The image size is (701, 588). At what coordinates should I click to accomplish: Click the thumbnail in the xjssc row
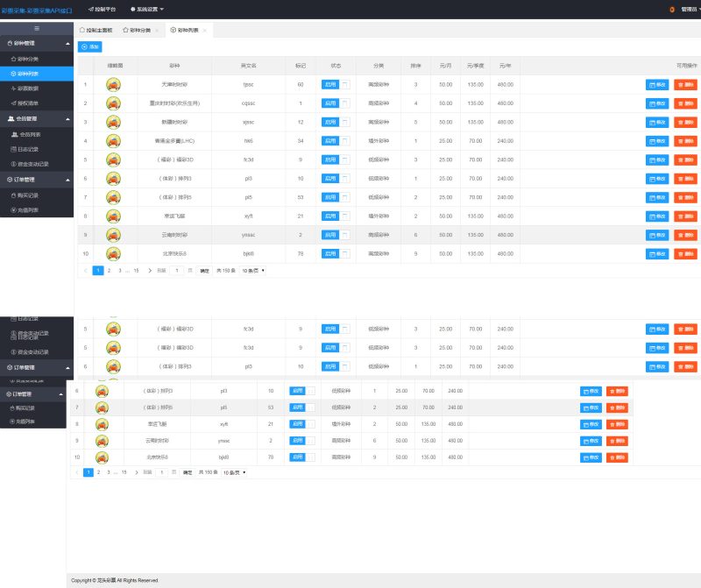pos(114,122)
